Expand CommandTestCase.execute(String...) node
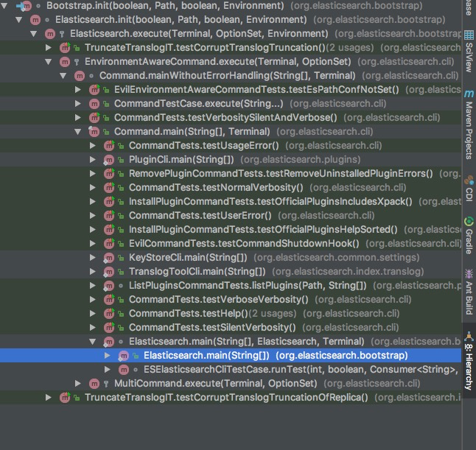The width and height of the screenshot is (476, 450). pos(77,103)
